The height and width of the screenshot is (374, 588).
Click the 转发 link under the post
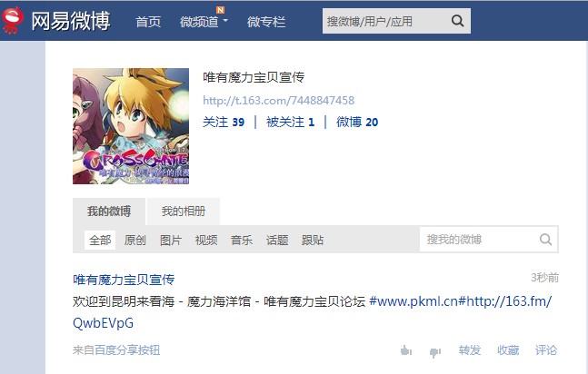click(470, 350)
